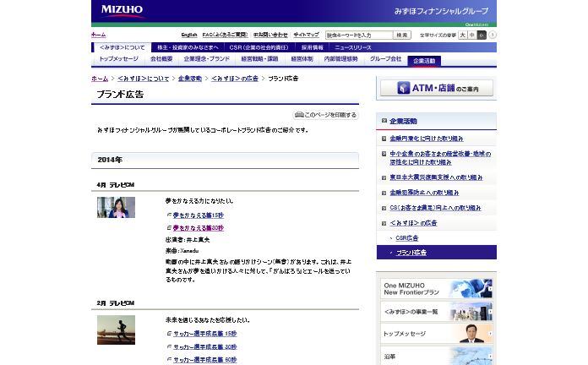Open the IRお問い合わせ link
The width and height of the screenshot is (588, 365).
[x=270, y=35]
